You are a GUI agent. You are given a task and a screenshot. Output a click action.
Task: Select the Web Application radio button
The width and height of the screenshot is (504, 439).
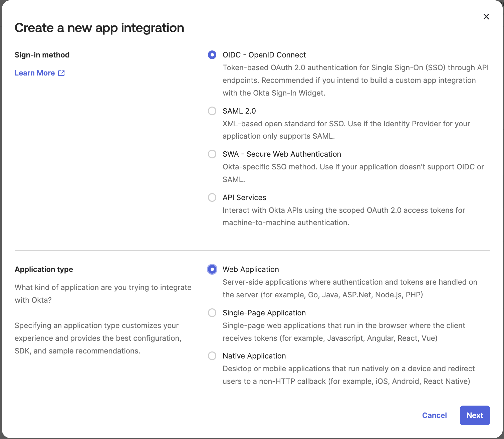coord(212,269)
